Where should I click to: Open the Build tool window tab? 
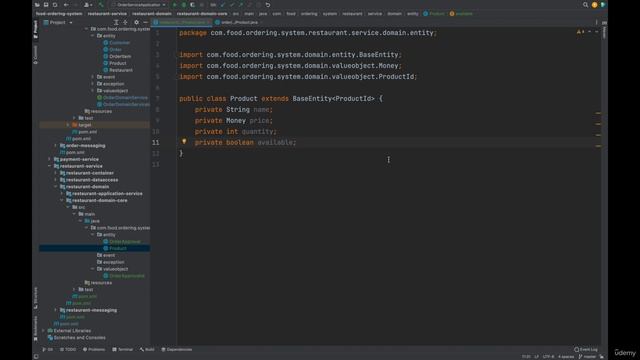[147, 350]
